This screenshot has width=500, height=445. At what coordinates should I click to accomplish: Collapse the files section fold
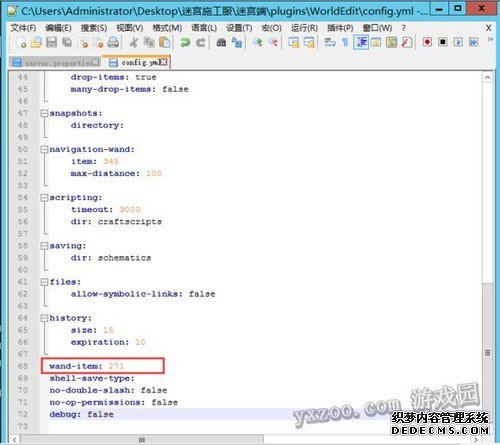tap(44, 282)
